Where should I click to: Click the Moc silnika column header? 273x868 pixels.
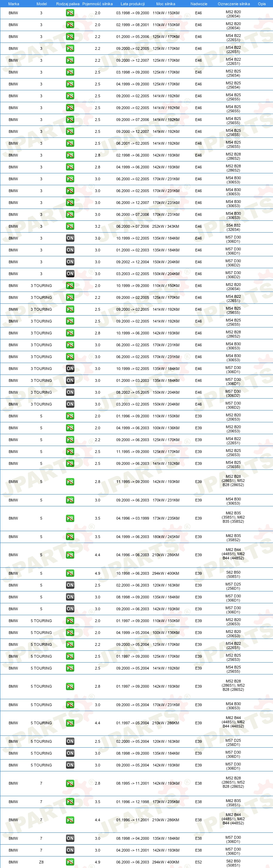click(x=166, y=4)
